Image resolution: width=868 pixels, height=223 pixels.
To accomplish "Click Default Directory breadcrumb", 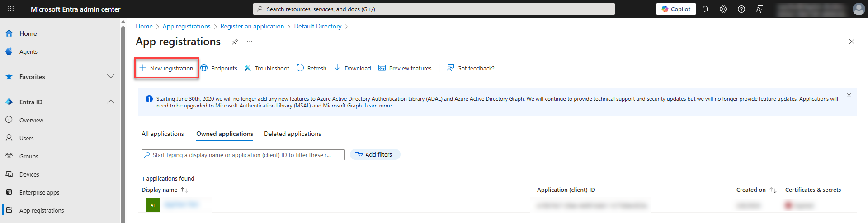I will (318, 26).
